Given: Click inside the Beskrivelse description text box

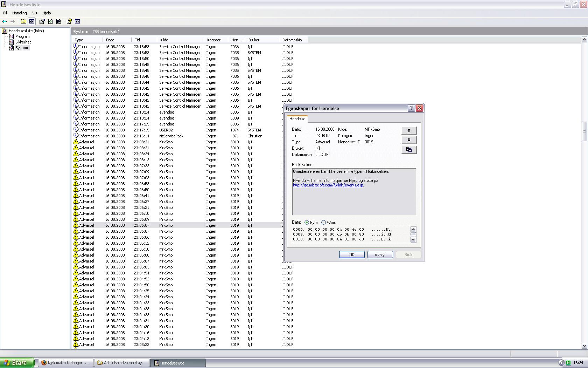Looking at the screenshot, I should [354, 192].
